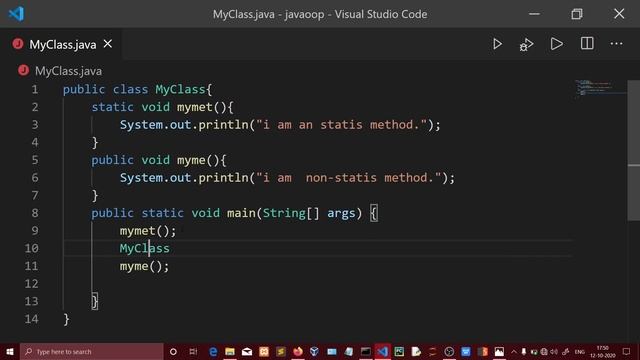The width and height of the screenshot is (640, 360).
Task: Click the MyClass class name on line 1
Action: pos(180,89)
